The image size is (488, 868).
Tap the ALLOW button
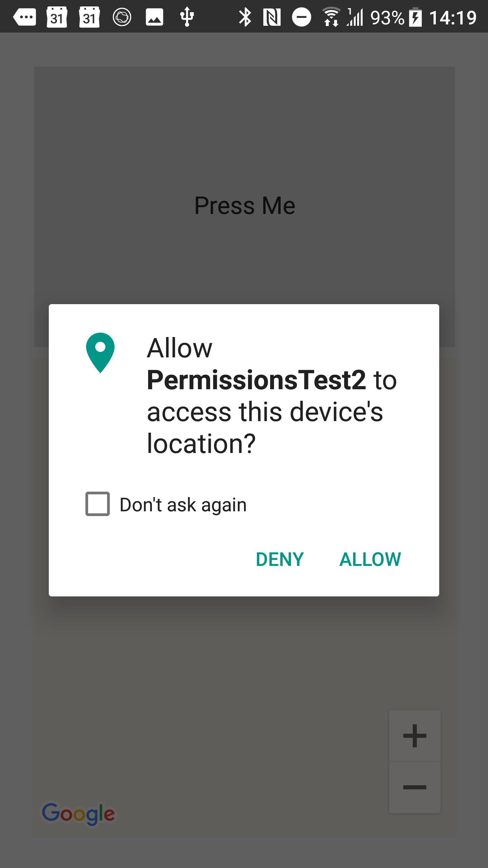click(x=370, y=559)
